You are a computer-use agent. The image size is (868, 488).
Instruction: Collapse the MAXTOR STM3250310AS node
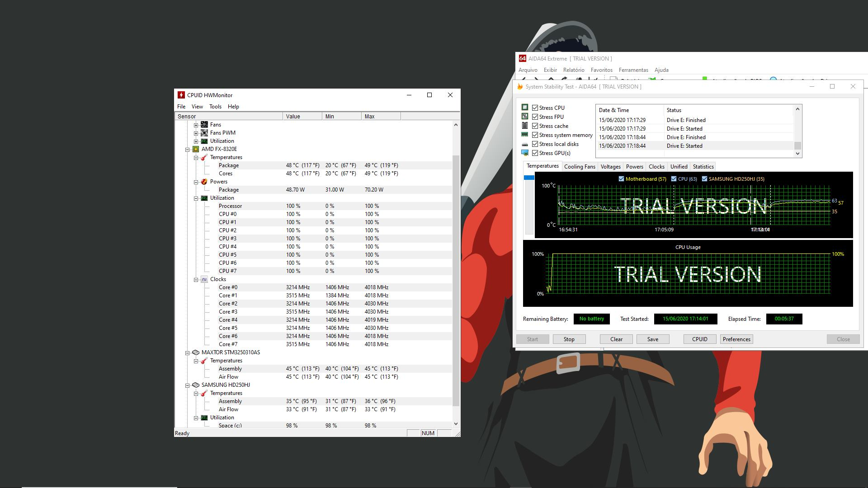(188, 353)
